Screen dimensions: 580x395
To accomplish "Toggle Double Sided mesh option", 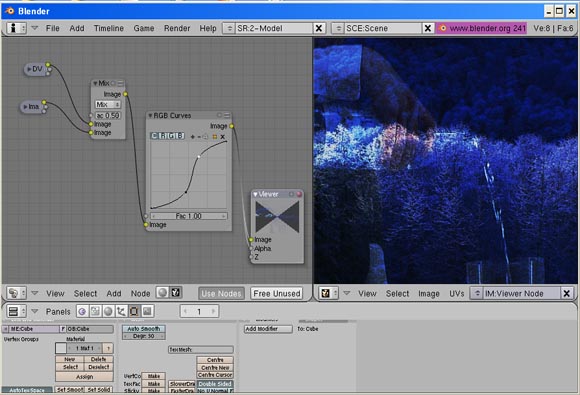I will coord(215,384).
